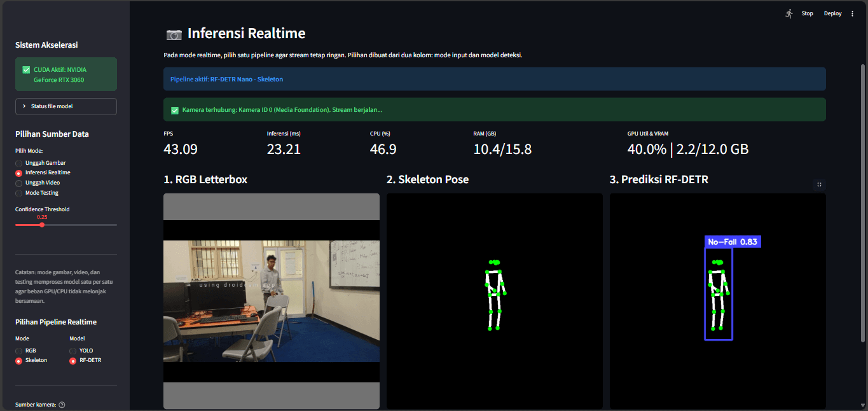Viewport: 868px width, 411px height.
Task: Click the CUDA Aktif: NVIDIA GeForce RTX 3060 text
Action: coord(60,74)
